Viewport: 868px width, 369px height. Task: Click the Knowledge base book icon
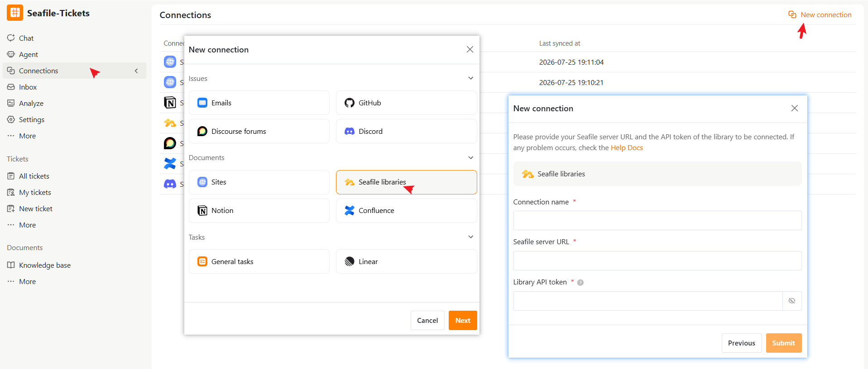coord(11,265)
